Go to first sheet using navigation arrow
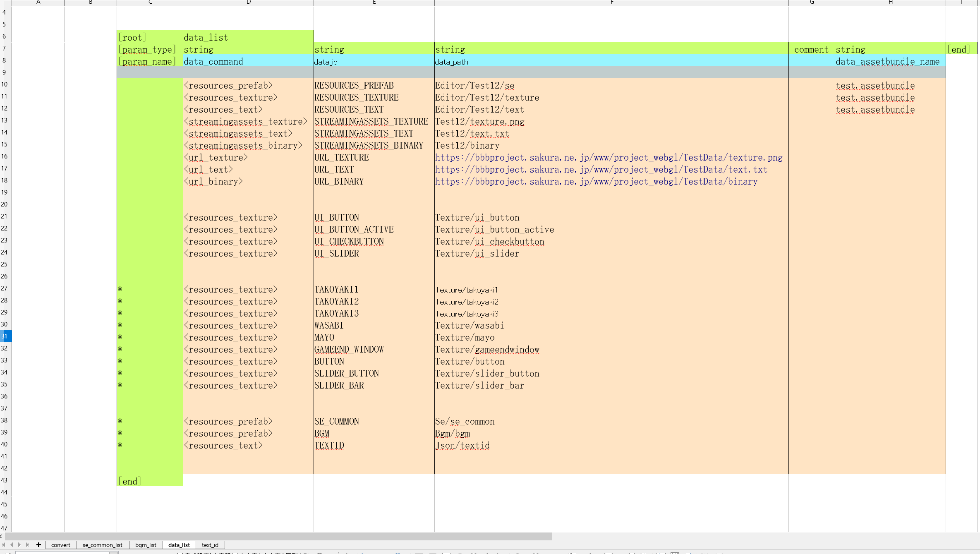This screenshot has width=980, height=554. pos(4,545)
